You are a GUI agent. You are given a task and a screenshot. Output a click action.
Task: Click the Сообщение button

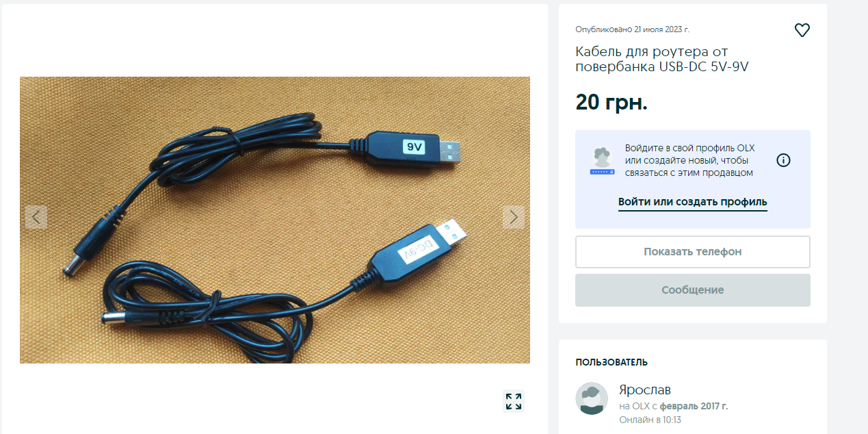pyautogui.click(x=692, y=290)
